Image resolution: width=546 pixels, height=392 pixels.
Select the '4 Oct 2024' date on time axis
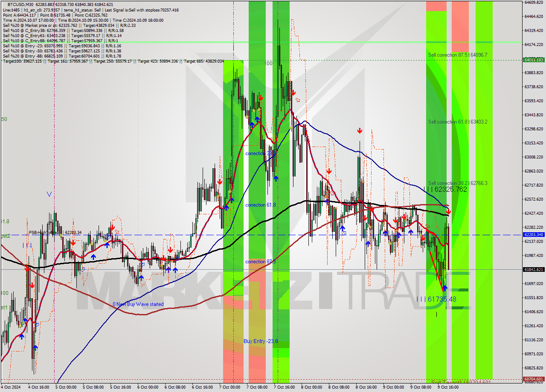click(x=10, y=387)
